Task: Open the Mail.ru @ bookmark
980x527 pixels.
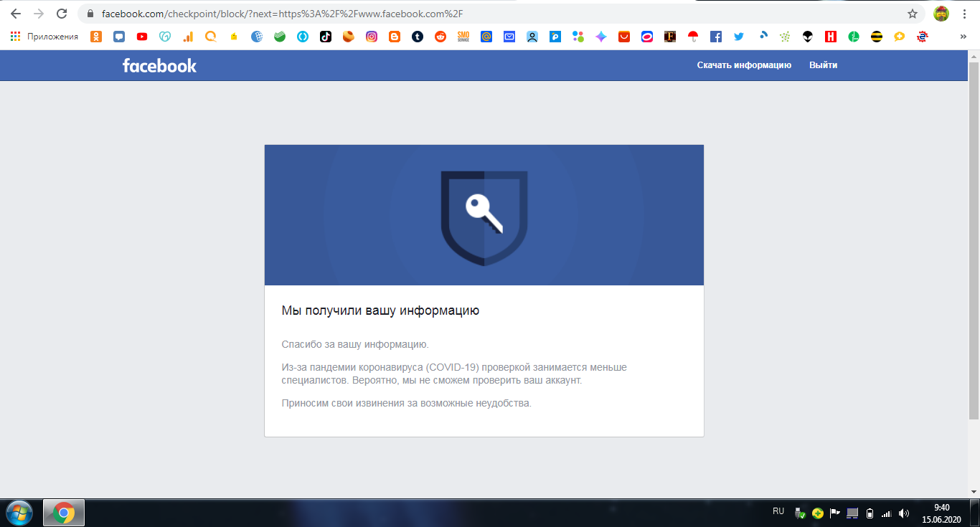Action: coord(486,37)
